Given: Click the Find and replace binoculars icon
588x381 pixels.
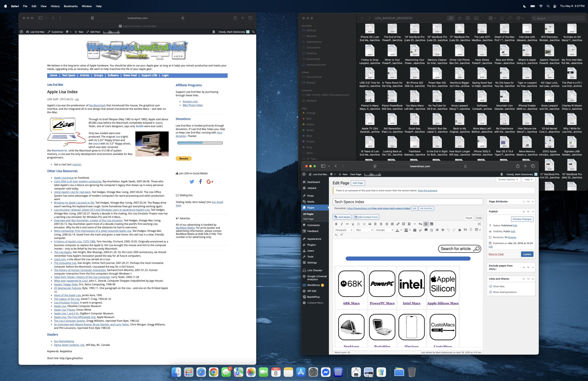Looking at the screenshot, I should coord(426,230).
